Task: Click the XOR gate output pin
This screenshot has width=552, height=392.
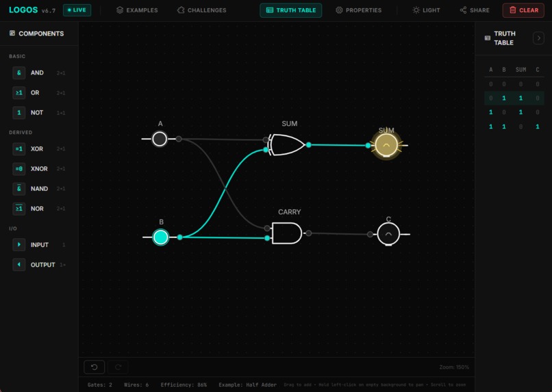Action: tap(309, 145)
